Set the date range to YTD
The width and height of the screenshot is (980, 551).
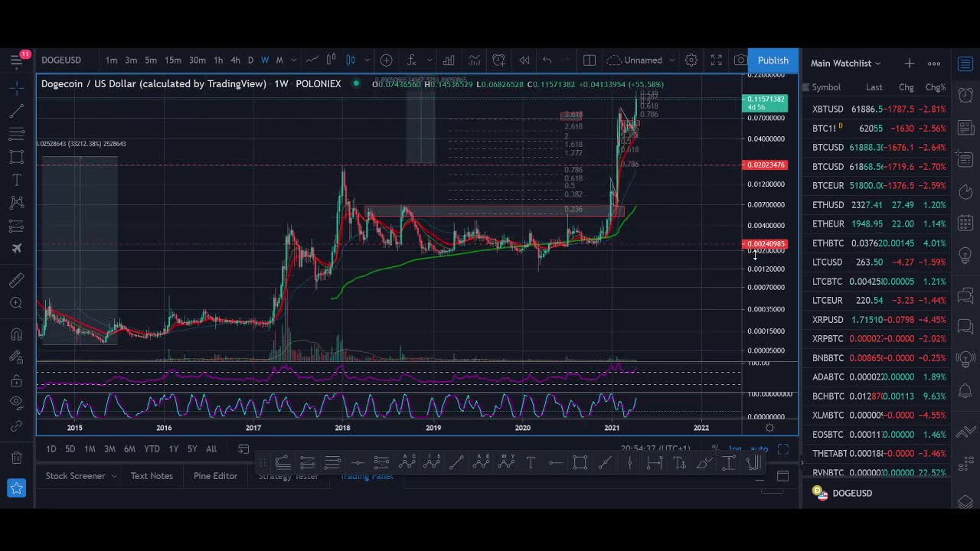click(x=152, y=449)
